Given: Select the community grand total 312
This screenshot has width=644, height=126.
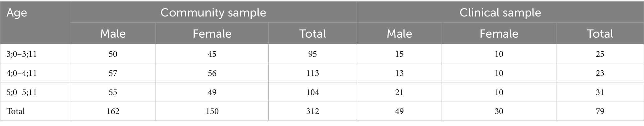Looking at the screenshot, I should click(312, 111).
